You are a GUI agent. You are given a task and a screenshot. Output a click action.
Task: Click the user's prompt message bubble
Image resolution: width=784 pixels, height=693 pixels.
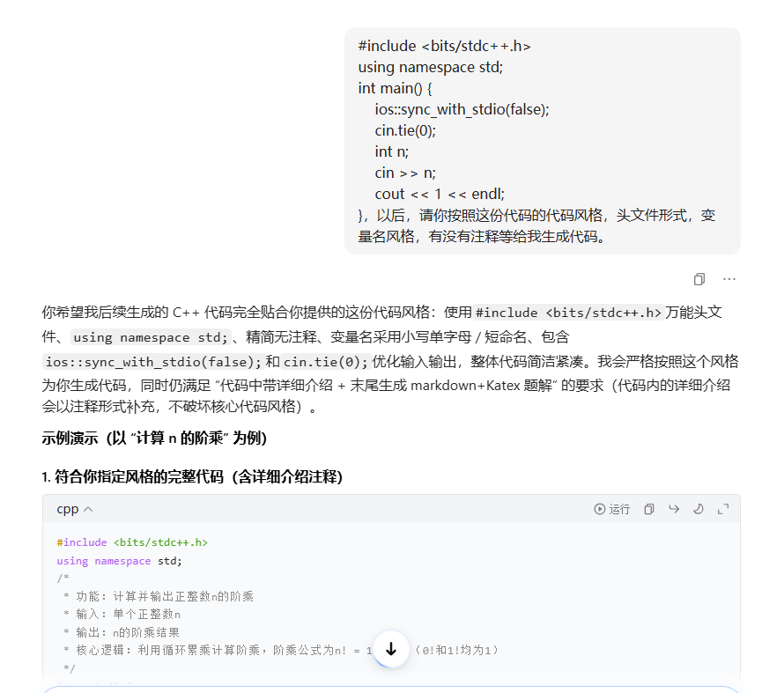point(542,141)
